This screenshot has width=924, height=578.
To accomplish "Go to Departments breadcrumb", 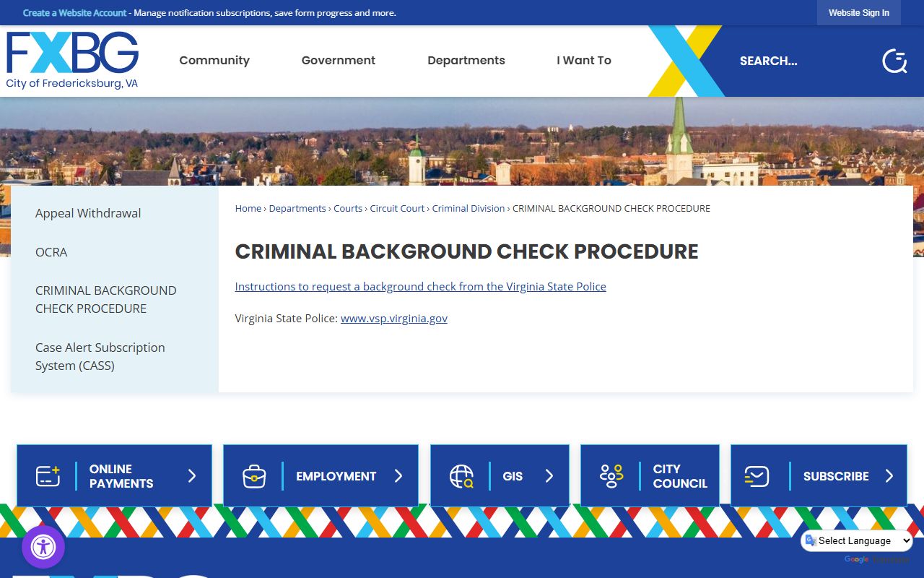I will [297, 208].
